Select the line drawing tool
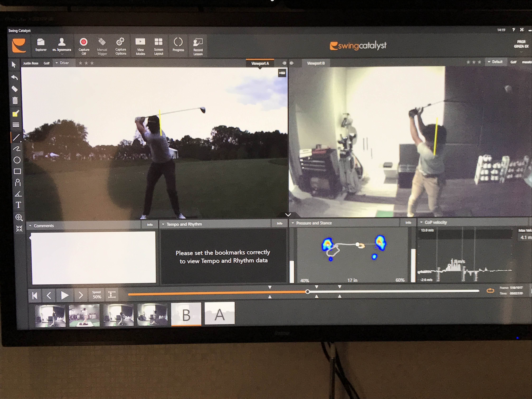 click(16, 137)
